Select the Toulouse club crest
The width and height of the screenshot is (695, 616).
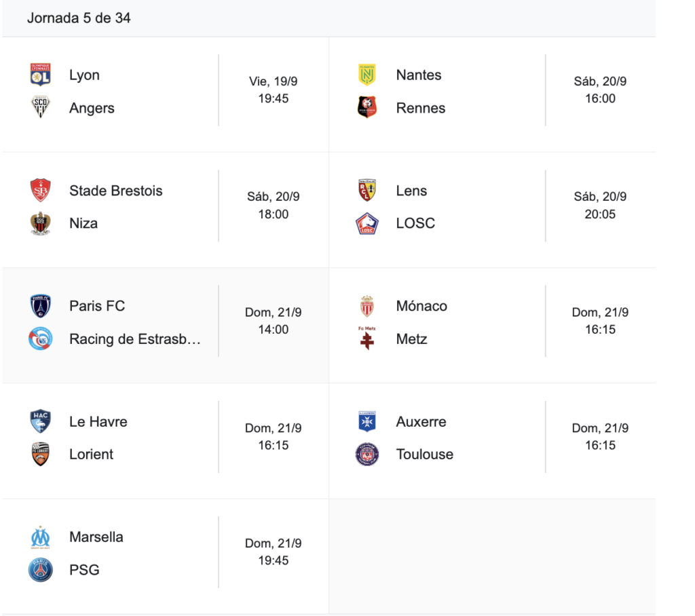tap(367, 454)
